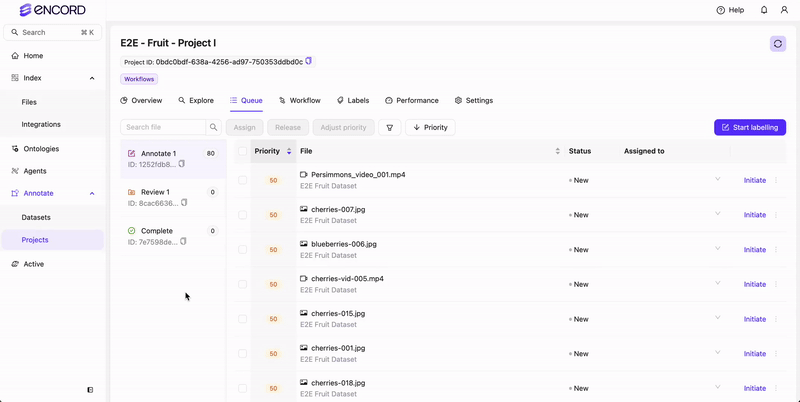
Task: Expand assignee dropdown for cherries-001.jpg
Action: pos(717,353)
